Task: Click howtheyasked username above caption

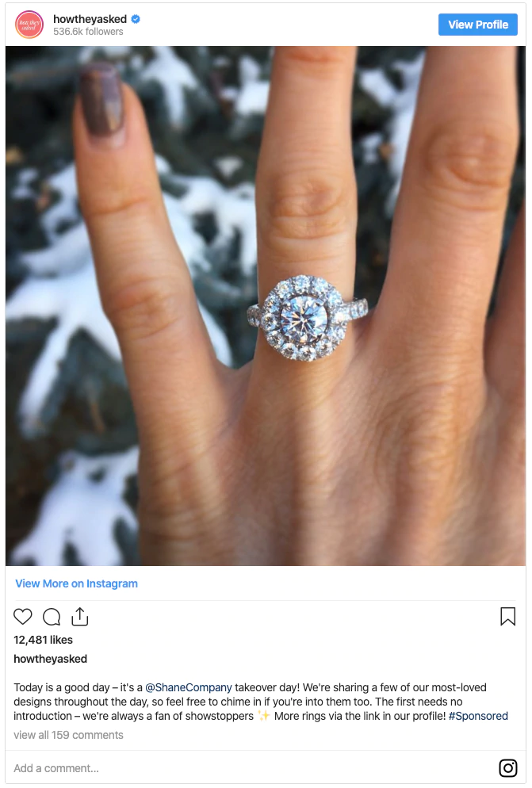Action: [x=50, y=659]
